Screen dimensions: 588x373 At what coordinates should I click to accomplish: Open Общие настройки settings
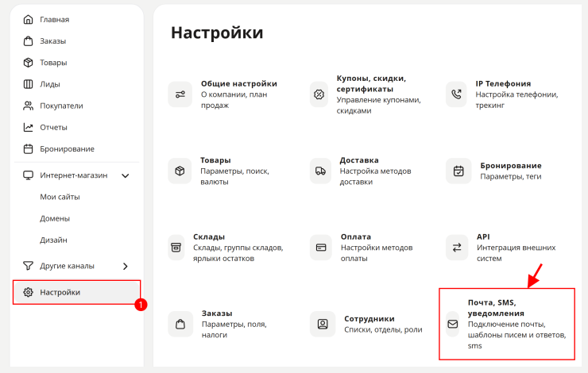point(239,83)
